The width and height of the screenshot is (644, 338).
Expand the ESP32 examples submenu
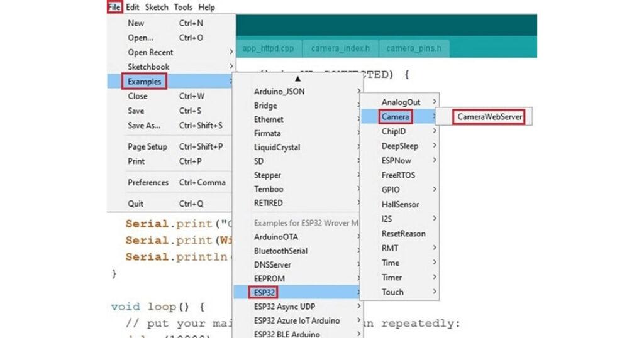264,292
